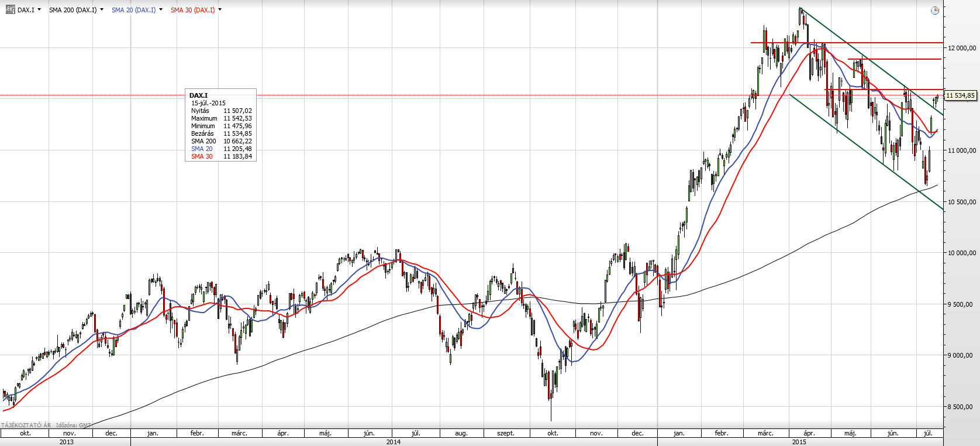980x446 pixels.
Task: Click the 10 000,00 price axis label
Action: pos(962,253)
